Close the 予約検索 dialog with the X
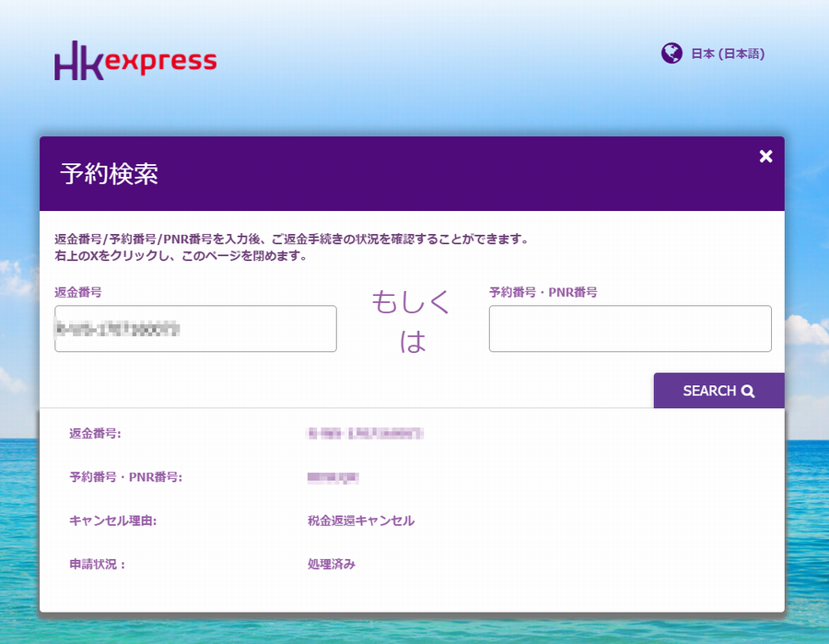The image size is (829, 644). [765, 157]
